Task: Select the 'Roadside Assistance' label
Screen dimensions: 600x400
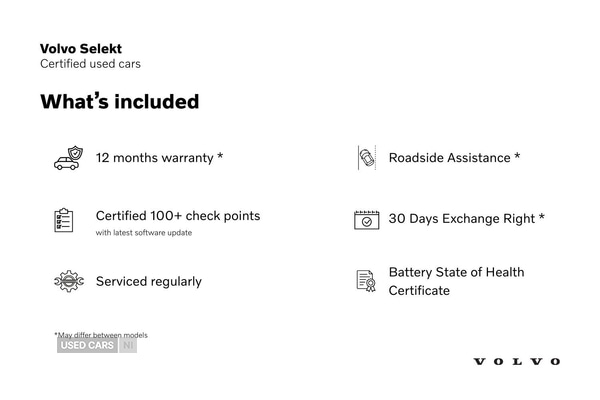Action: [454, 158]
